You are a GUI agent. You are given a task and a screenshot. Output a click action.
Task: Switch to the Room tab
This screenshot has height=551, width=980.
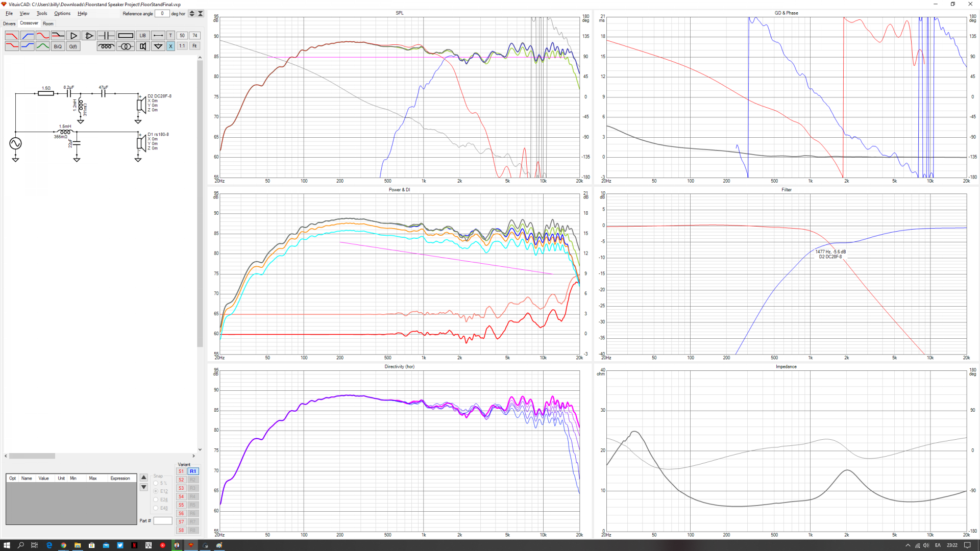pyautogui.click(x=48, y=23)
